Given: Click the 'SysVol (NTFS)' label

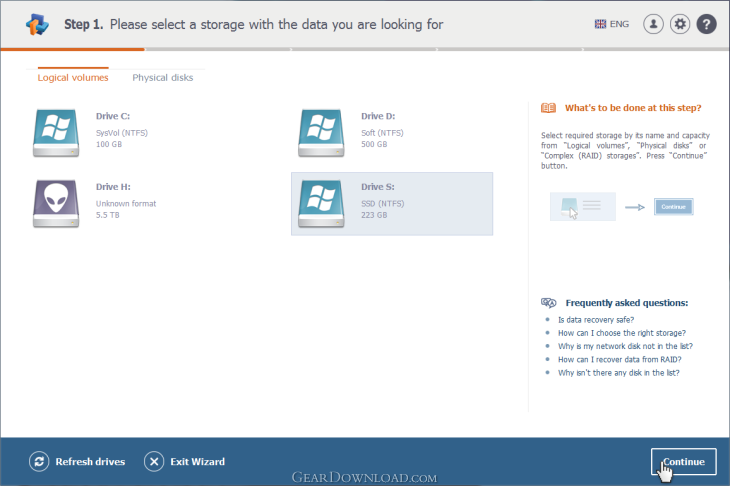Looking at the screenshot, I should (x=122, y=133).
